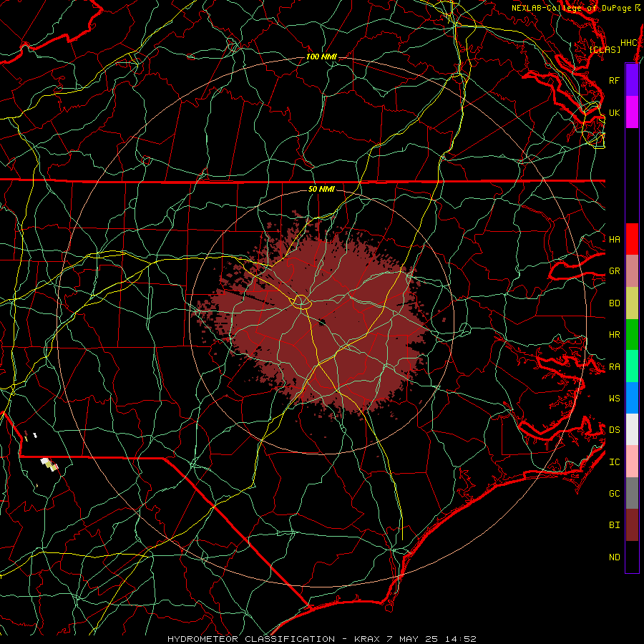Click the [CLAS] units label
Image resolution: width=644 pixels, height=644 pixels.
605,49
